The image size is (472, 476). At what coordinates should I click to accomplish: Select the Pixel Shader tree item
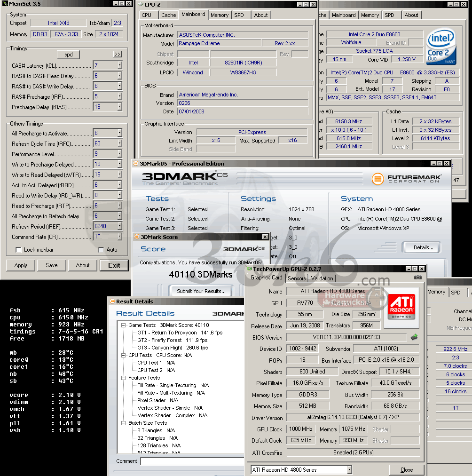click(158, 400)
